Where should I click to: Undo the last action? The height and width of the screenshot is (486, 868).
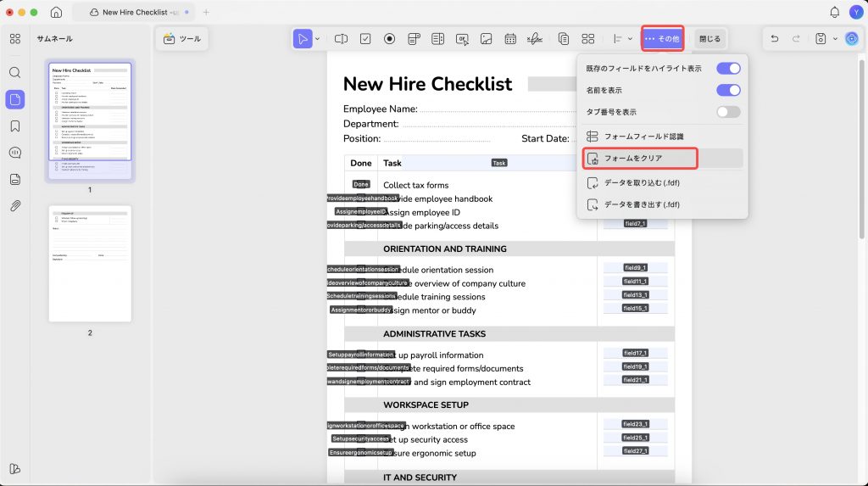tap(775, 39)
